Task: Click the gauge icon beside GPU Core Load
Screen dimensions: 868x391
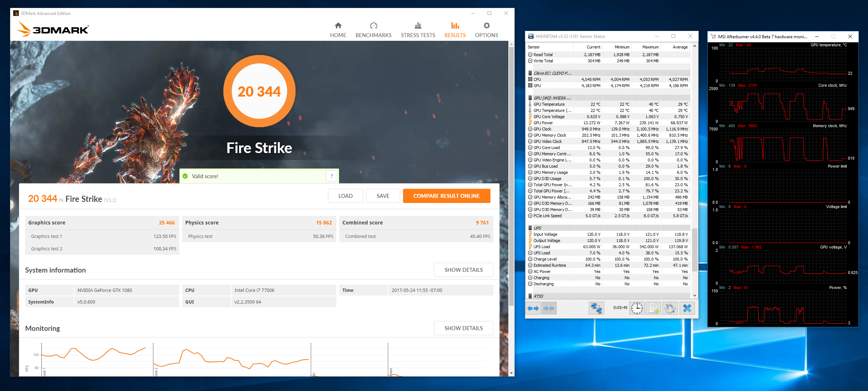Action: 530,148
